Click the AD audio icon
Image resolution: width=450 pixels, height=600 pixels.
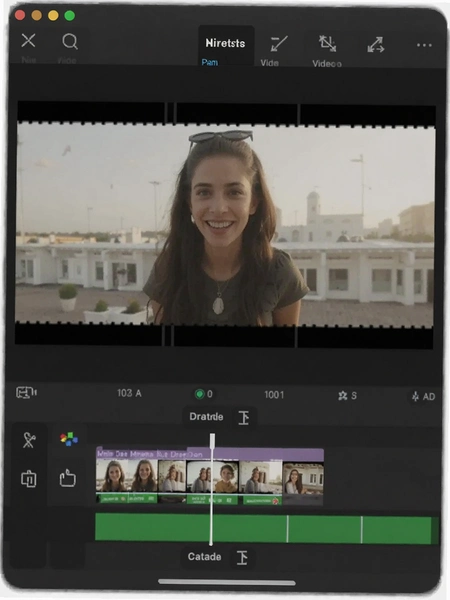pos(423,396)
